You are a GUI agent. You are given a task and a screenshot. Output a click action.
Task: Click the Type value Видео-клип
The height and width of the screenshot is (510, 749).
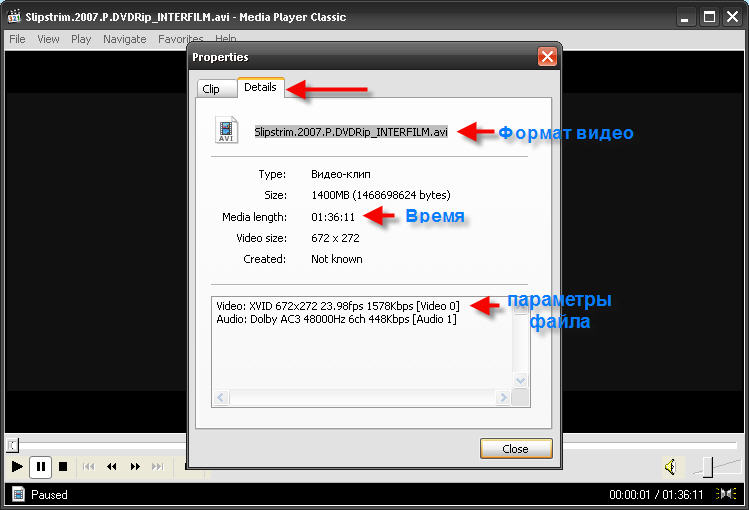pyautogui.click(x=341, y=174)
